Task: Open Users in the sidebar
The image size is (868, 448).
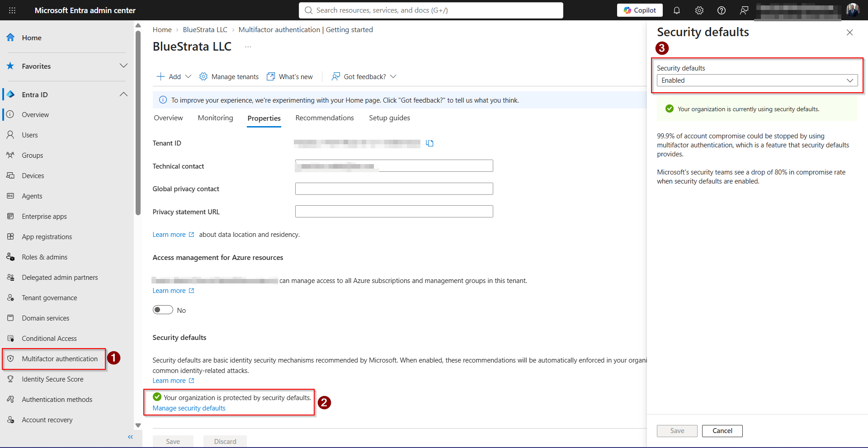Action: click(30, 135)
